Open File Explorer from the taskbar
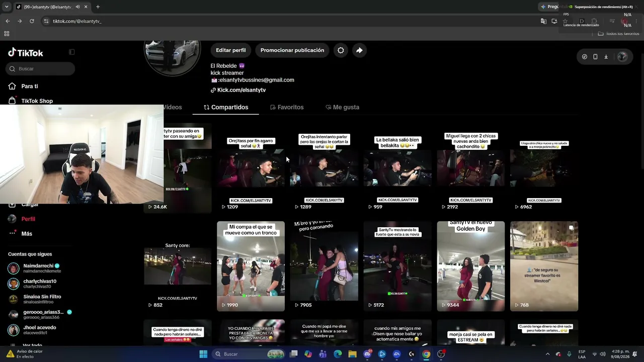 click(352, 354)
